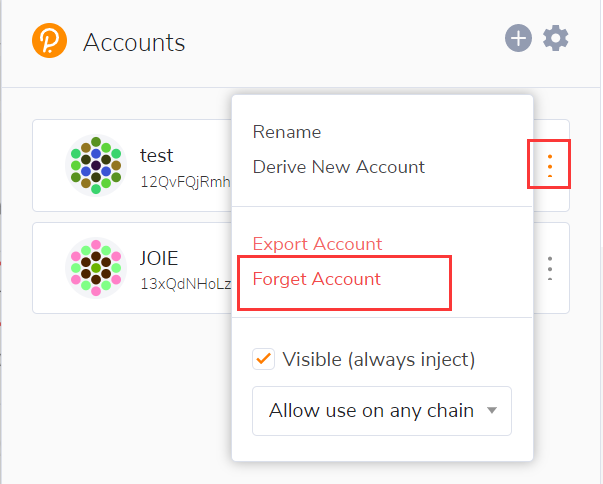603x484 pixels.
Task: Click the Polkadot logo icon
Action: click(49, 41)
